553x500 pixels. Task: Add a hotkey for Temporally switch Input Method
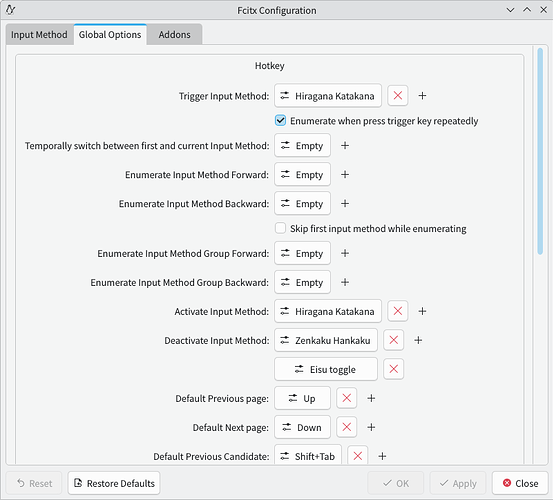click(345, 145)
